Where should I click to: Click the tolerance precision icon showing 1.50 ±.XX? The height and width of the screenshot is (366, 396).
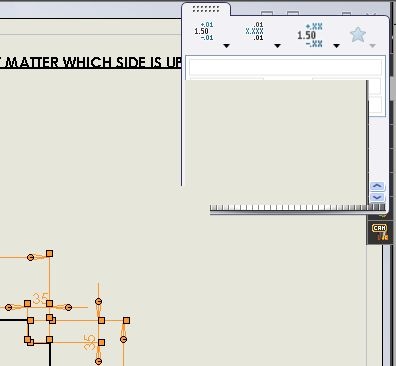(310, 35)
